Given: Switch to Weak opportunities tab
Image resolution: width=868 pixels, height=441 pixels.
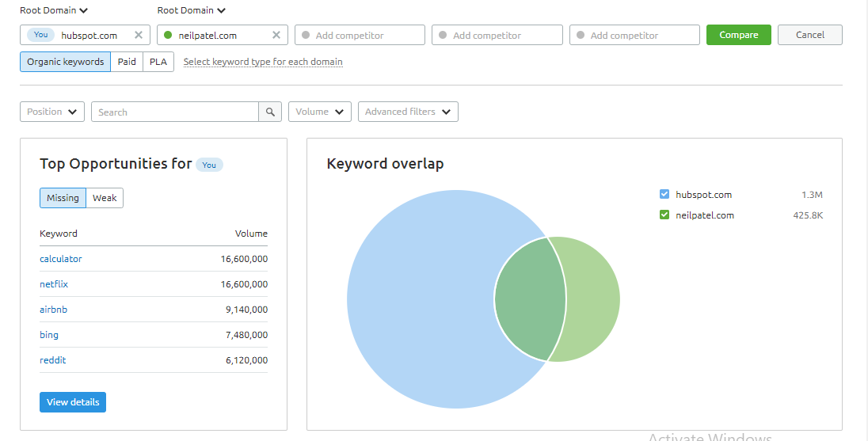Looking at the screenshot, I should click(105, 198).
